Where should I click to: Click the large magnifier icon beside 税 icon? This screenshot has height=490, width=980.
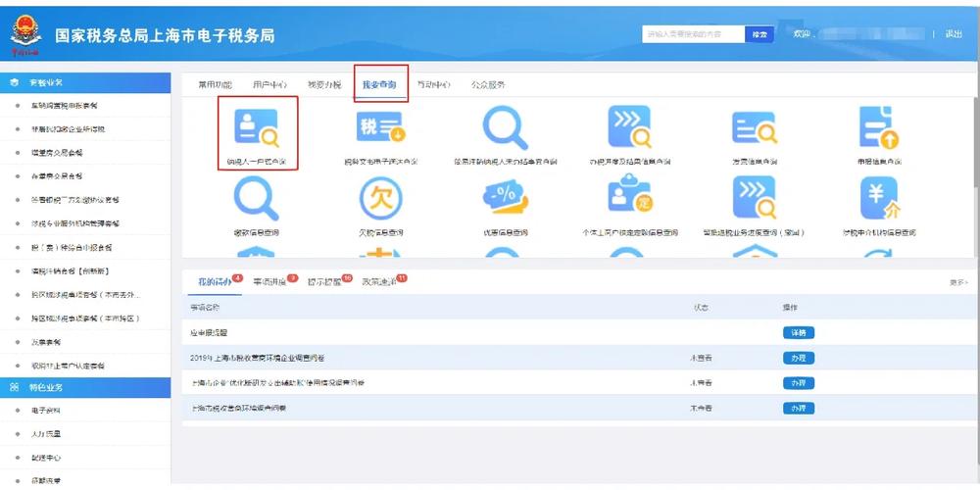point(505,127)
